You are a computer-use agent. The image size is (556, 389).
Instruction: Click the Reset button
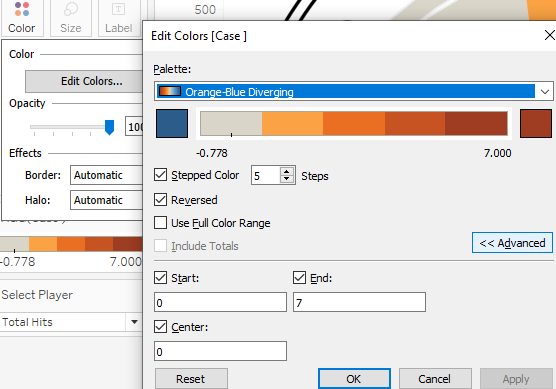tap(191, 379)
